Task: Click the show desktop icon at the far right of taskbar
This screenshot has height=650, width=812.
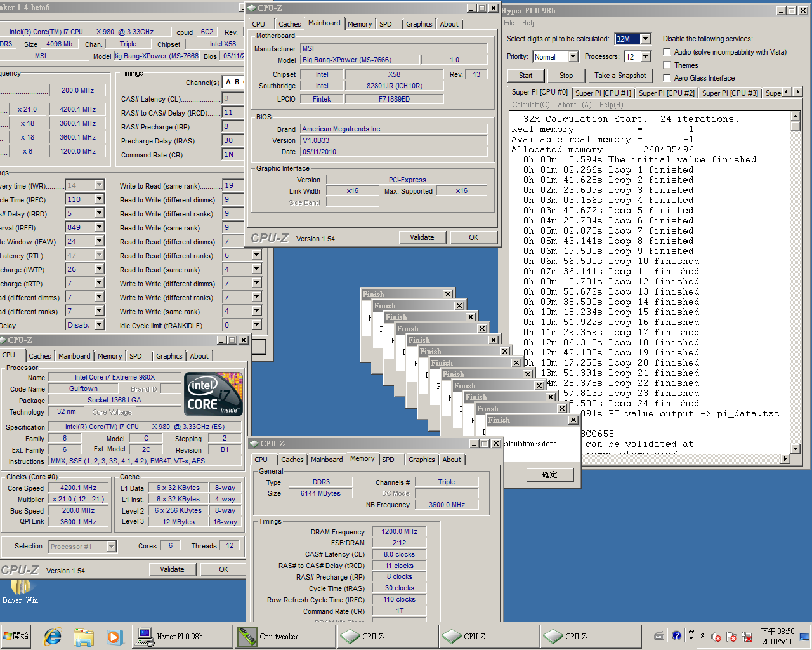Action: pyautogui.click(x=804, y=636)
